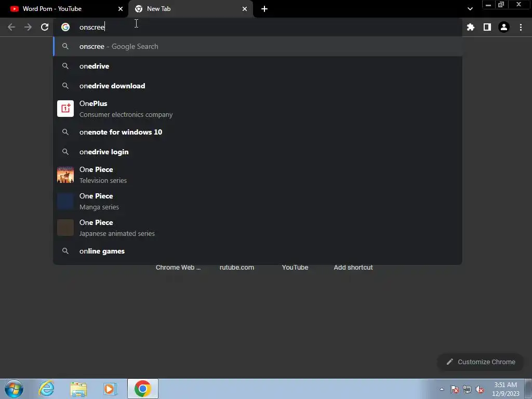Close the Word Porn - YouTube tab
The height and width of the screenshot is (399, 532).
121,9
